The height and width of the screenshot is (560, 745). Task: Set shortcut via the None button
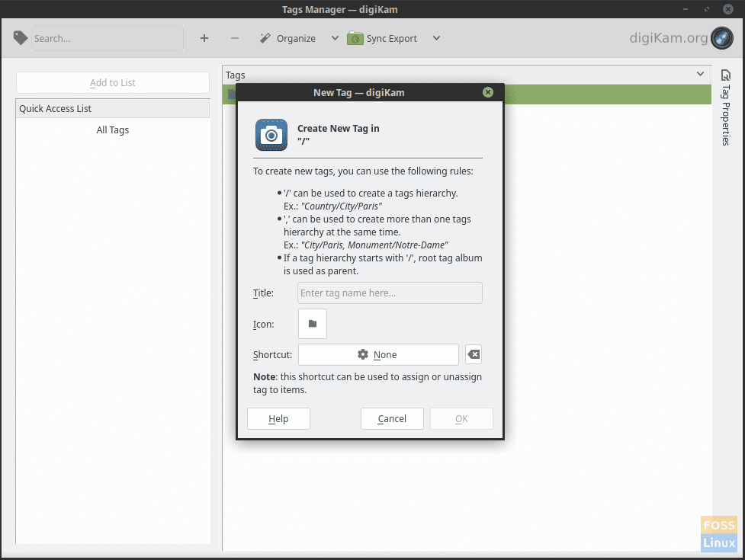pos(378,354)
